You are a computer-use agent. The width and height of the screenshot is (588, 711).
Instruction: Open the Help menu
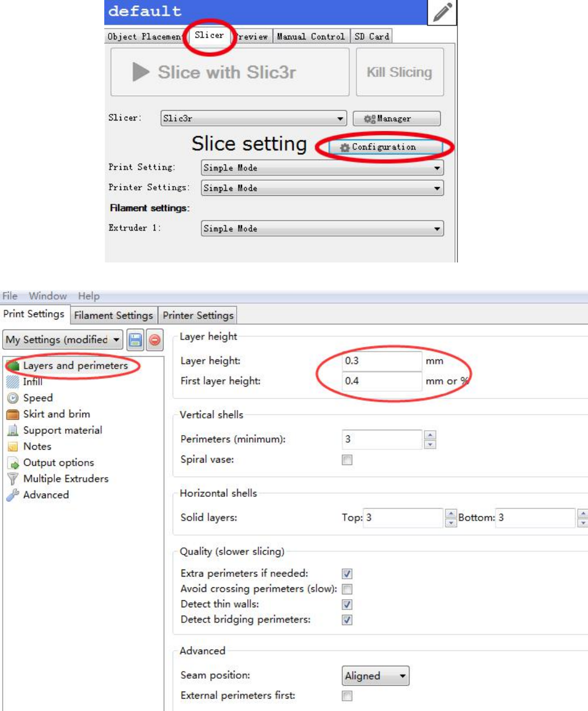click(89, 296)
